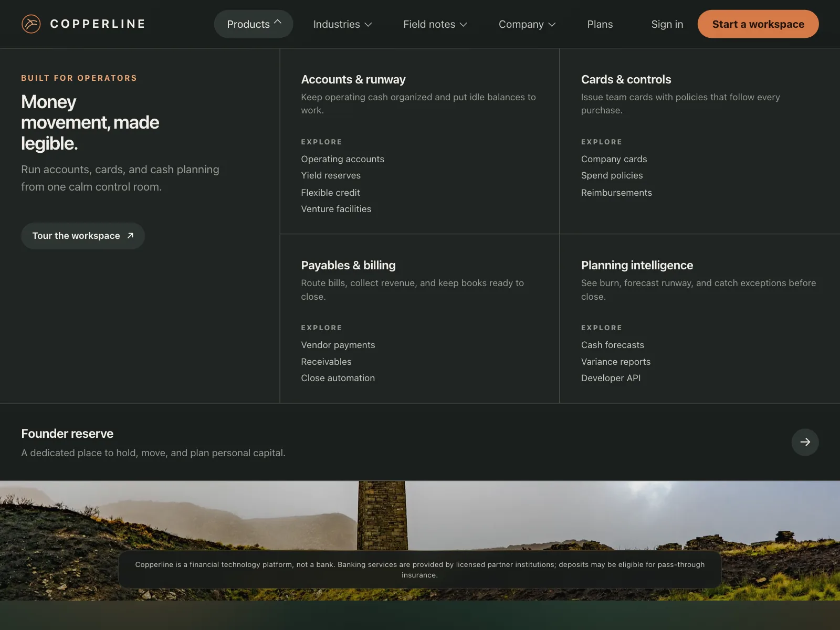Click the "A dedicated place to hold" description

153,453
